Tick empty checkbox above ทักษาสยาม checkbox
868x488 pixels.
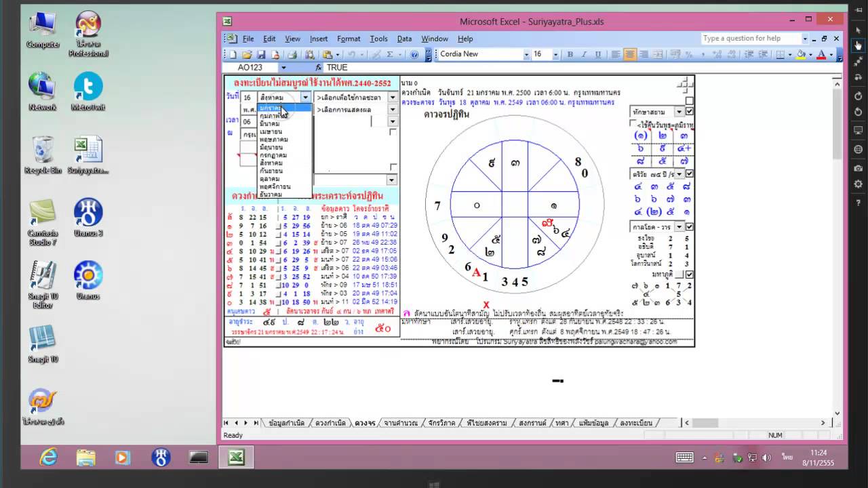pyautogui.click(x=690, y=101)
